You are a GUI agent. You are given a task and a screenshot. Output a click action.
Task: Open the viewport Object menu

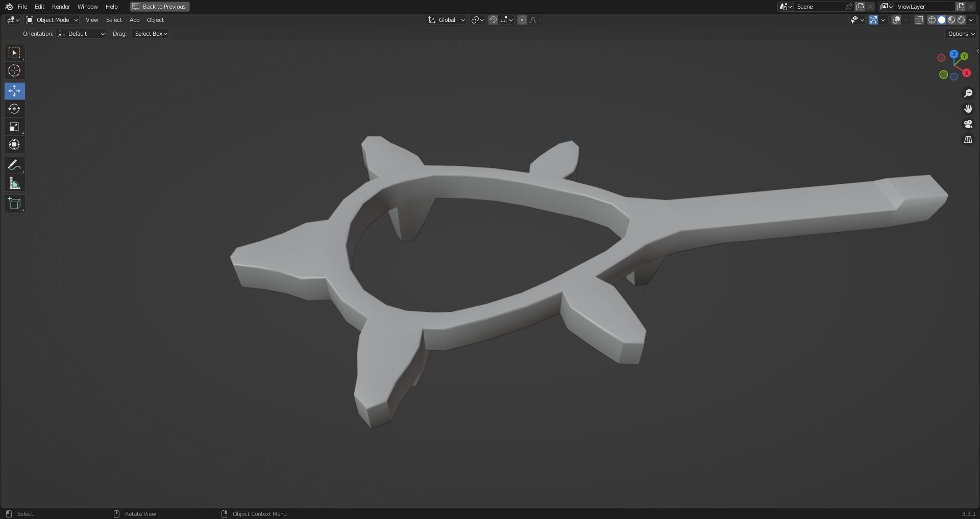pyautogui.click(x=156, y=20)
